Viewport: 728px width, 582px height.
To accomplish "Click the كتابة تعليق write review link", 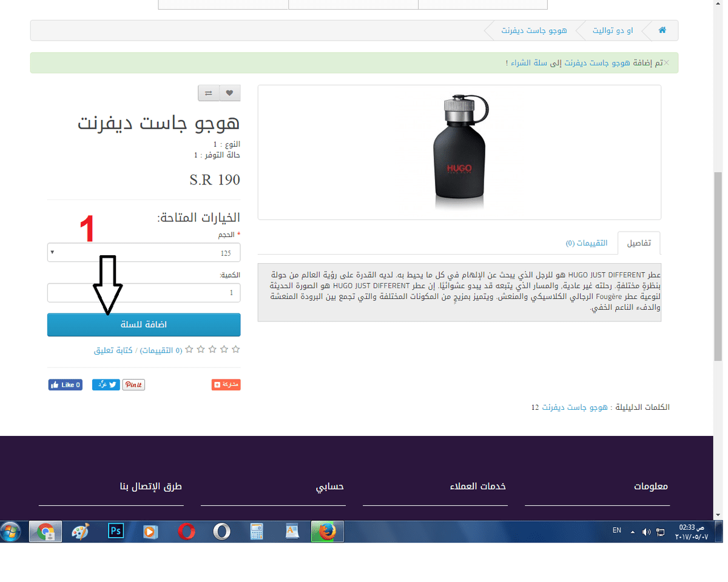I will 113,350.
